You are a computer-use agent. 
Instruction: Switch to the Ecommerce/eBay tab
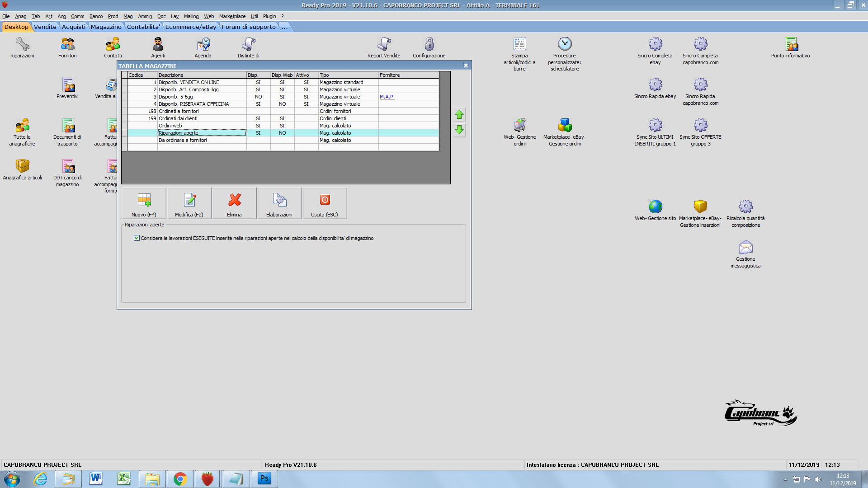click(x=191, y=27)
